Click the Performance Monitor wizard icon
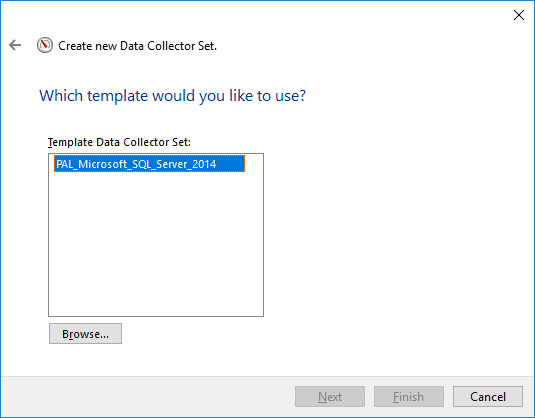The image size is (535, 418). (45, 45)
